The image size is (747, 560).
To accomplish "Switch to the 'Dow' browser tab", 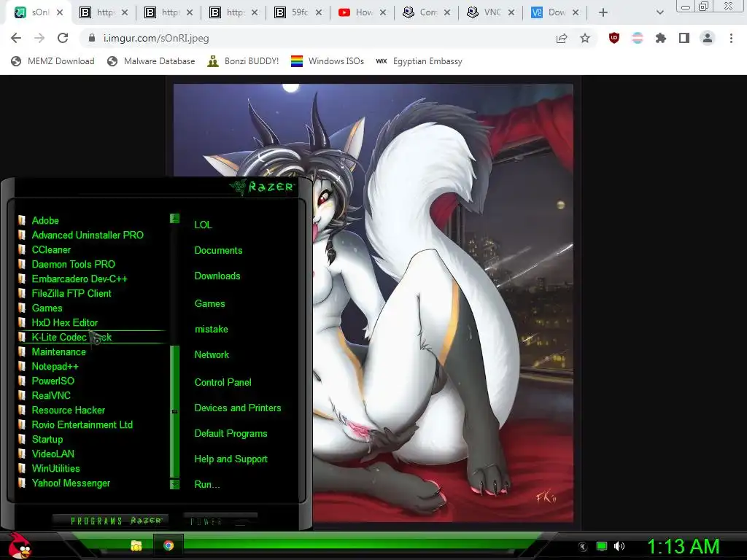I will 555,12.
